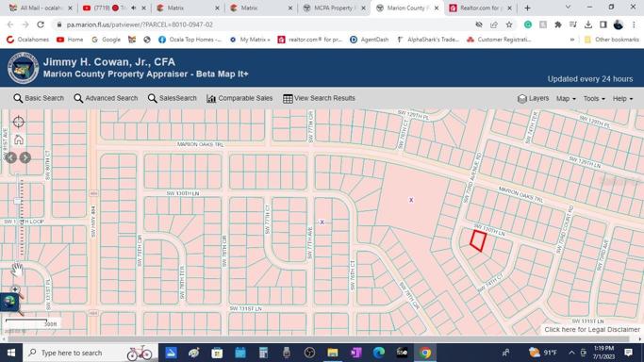
Task: Bookmark this page with star icon
Action: point(509,25)
